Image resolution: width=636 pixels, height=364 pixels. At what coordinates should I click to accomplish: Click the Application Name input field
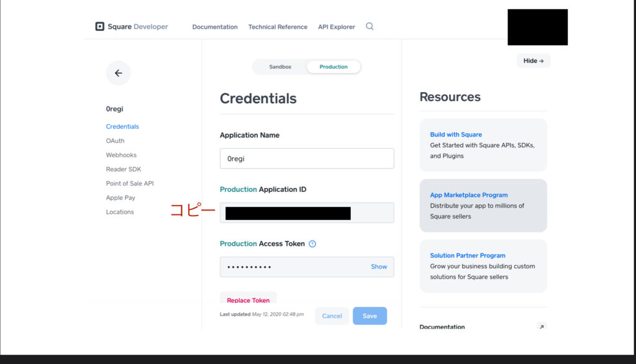click(307, 158)
